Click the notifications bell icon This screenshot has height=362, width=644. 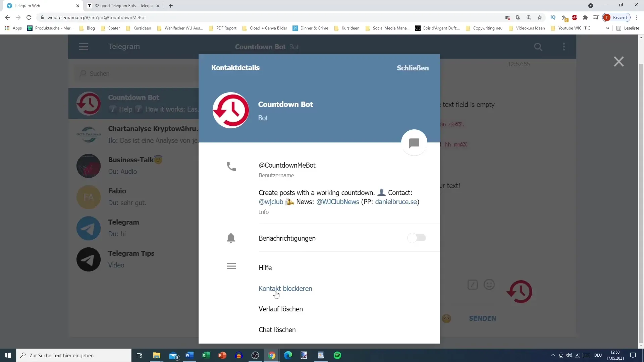(x=231, y=238)
